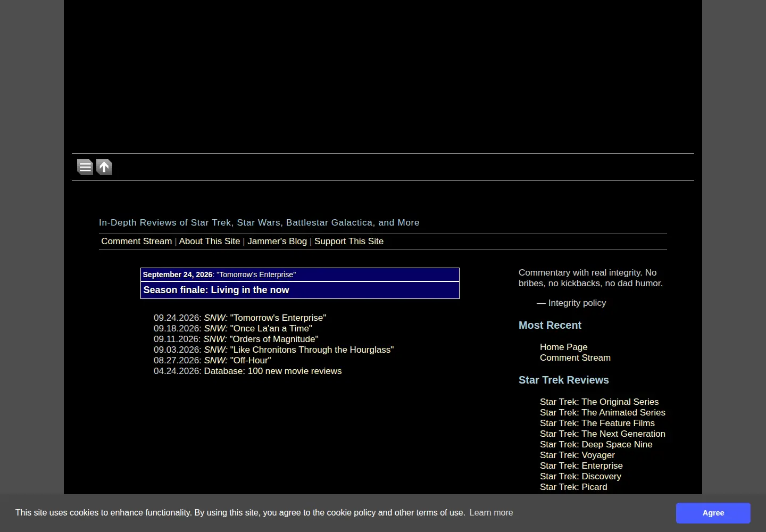Visit Support This Site page
766x532 pixels.
[x=349, y=241]
